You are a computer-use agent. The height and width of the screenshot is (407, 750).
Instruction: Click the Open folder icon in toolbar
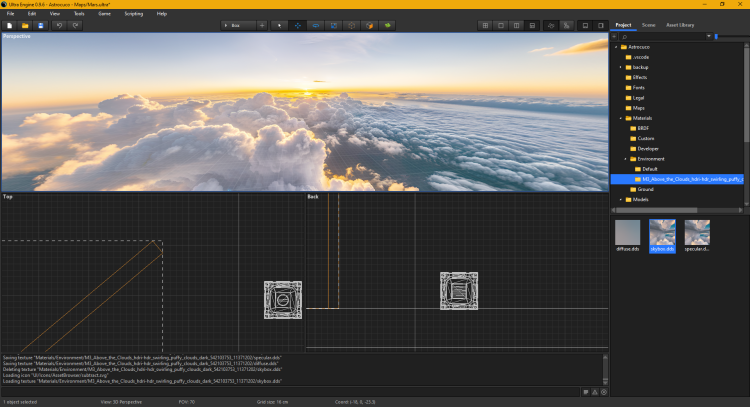click(x=25, y=25)
